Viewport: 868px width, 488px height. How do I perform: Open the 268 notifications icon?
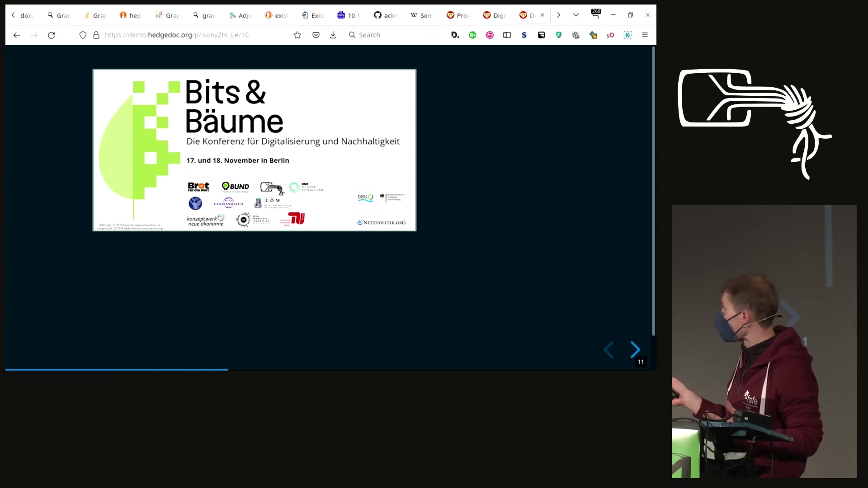(x=595, y=14)
